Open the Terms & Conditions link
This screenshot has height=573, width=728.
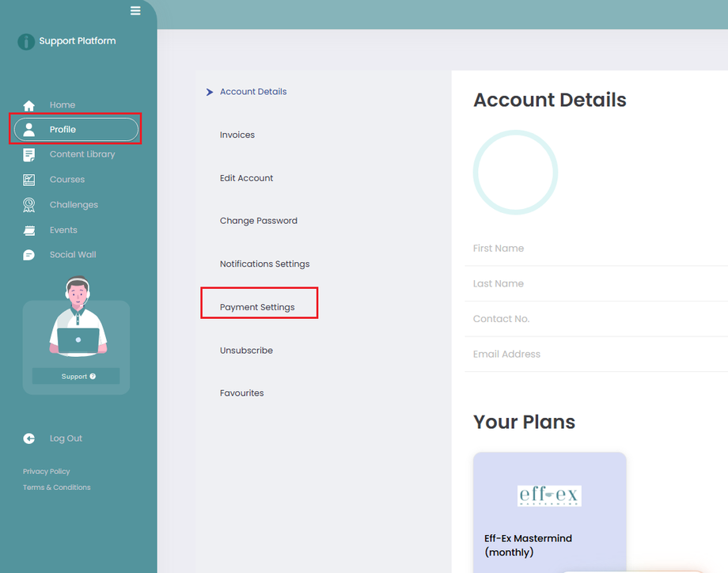pyautogui.click(x=57, y=487)
